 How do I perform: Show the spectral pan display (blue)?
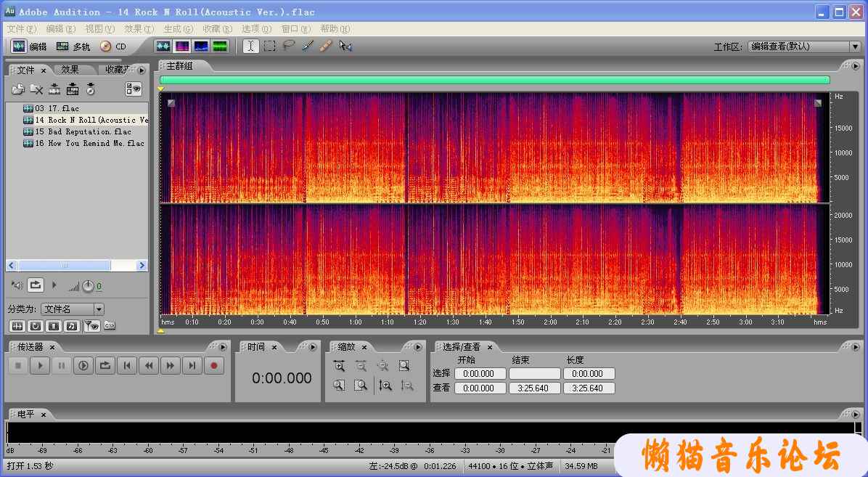pos(201,46)
